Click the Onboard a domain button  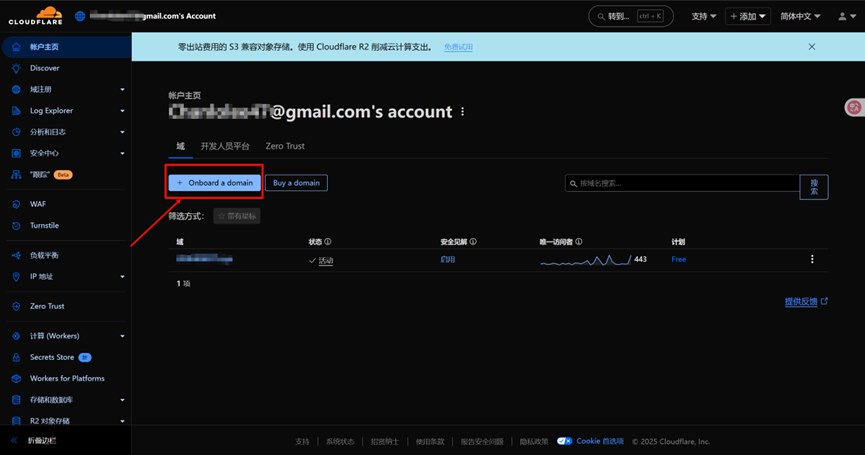pyautogui.click(x=215, y=183)
